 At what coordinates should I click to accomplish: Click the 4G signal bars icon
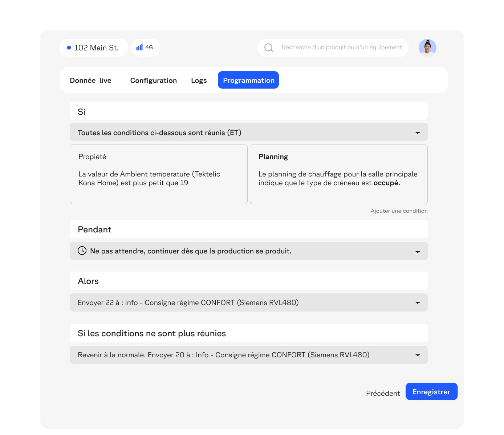tap(139, 47)
